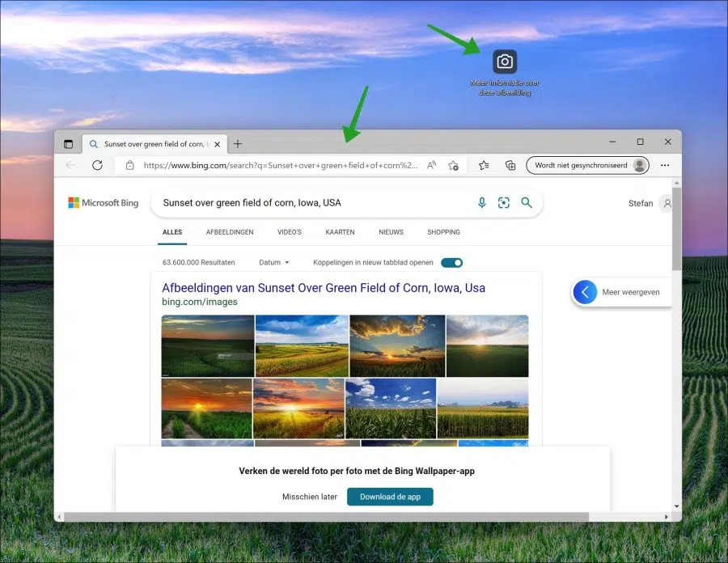Click the vertical scrollbar thumb
The height and width of the screenshot is (563, 728).
click(x=676, y=229)
